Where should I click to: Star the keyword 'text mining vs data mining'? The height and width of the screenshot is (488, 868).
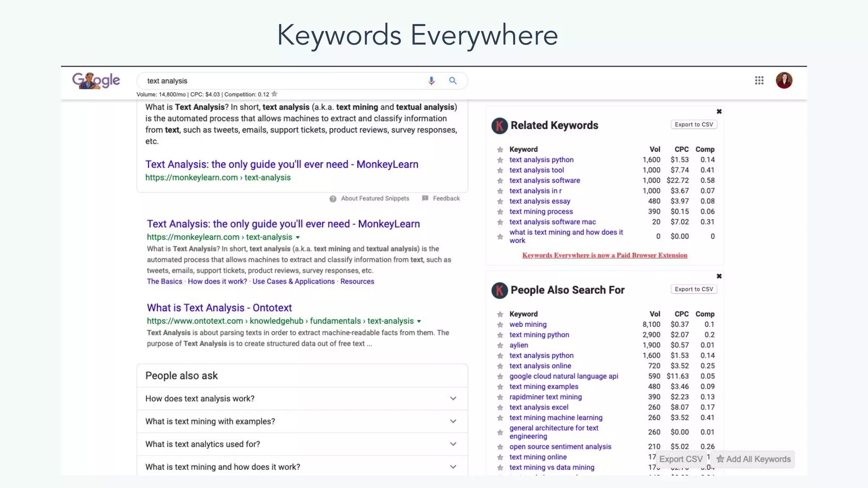(500, 468)
